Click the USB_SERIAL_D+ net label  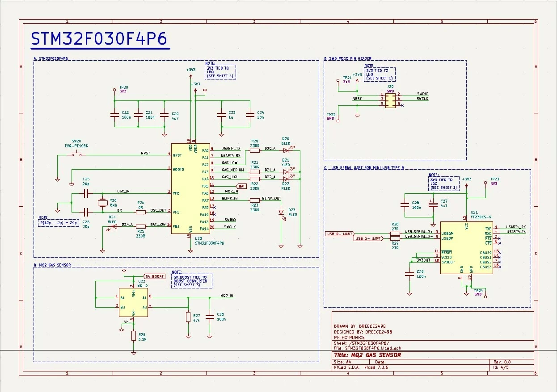coord(419,232)
